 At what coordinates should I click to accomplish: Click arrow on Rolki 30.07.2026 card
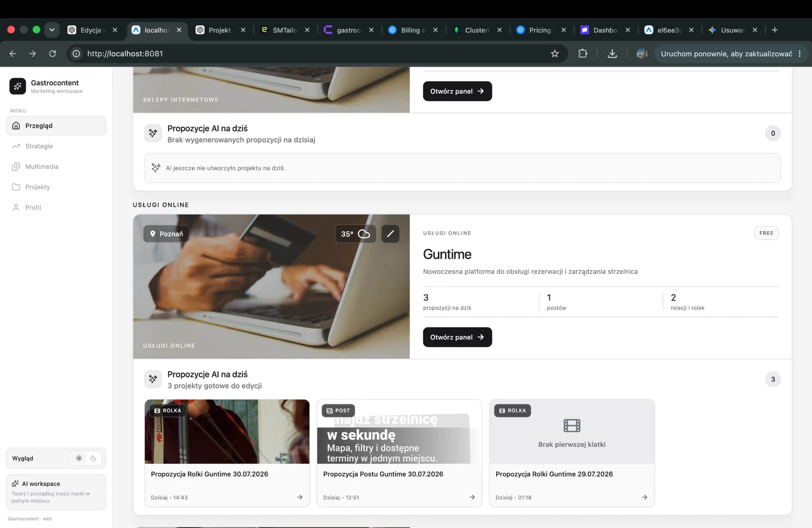(300, 497)
